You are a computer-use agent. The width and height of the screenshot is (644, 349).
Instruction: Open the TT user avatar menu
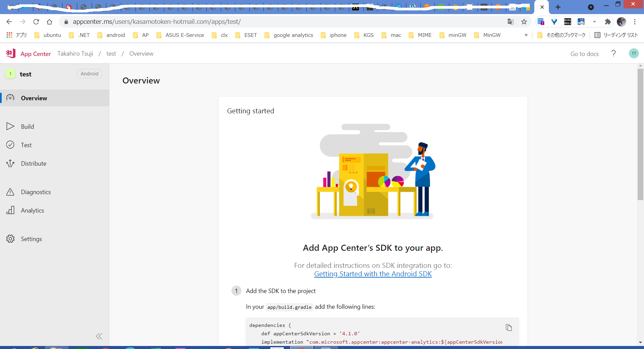[634, 53]
